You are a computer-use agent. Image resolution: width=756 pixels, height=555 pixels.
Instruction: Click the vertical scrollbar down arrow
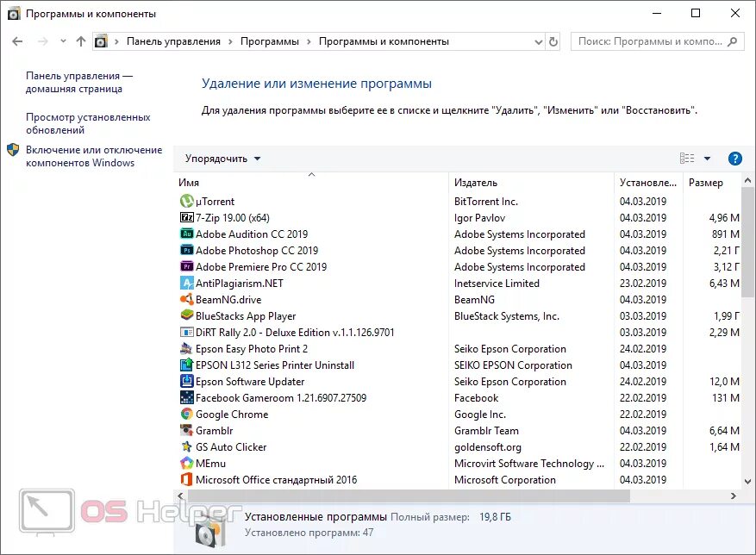click(747, 481)
